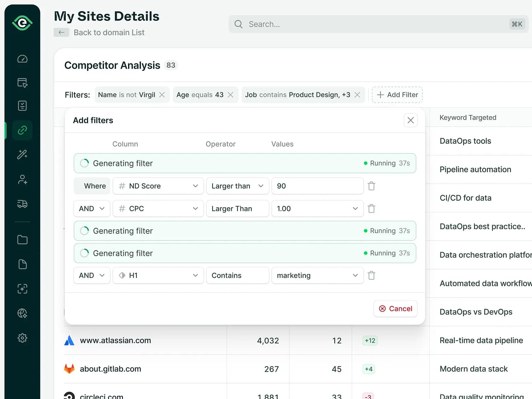
Task: Click the Add Filter button
Action: coord(397,95)
